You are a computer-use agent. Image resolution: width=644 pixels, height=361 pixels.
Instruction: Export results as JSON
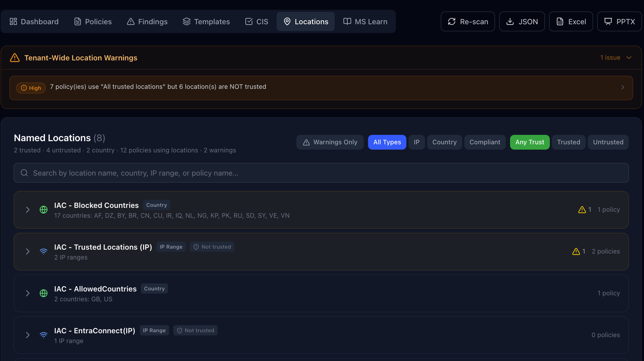coord(522,21)
